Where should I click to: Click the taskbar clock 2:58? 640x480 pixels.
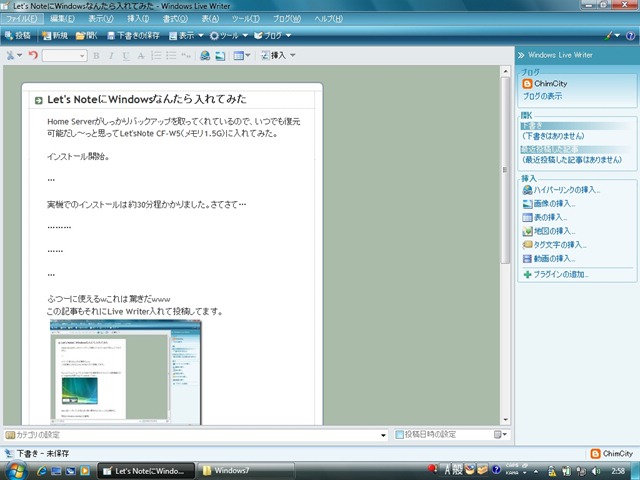618,471
